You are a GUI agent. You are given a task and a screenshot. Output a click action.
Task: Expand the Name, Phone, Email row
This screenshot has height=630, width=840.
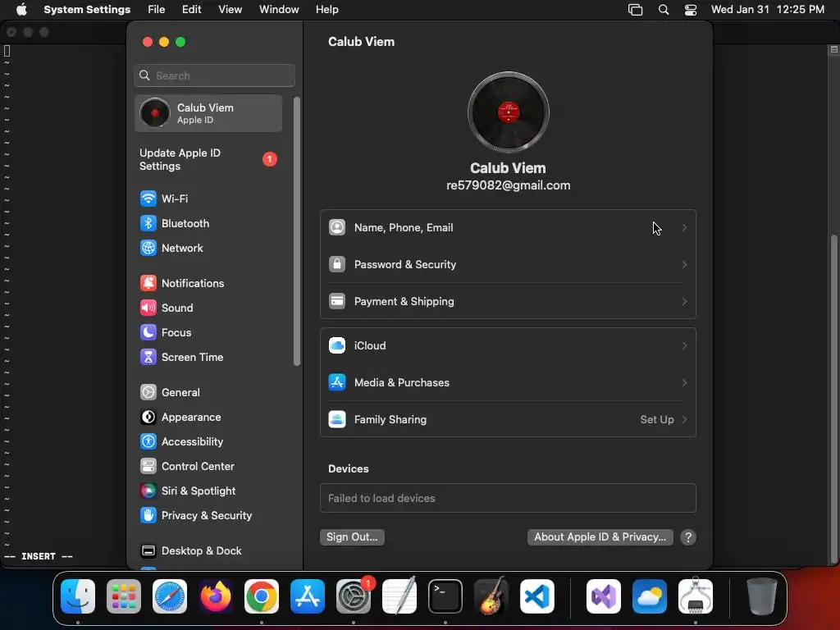pos(508,228)
